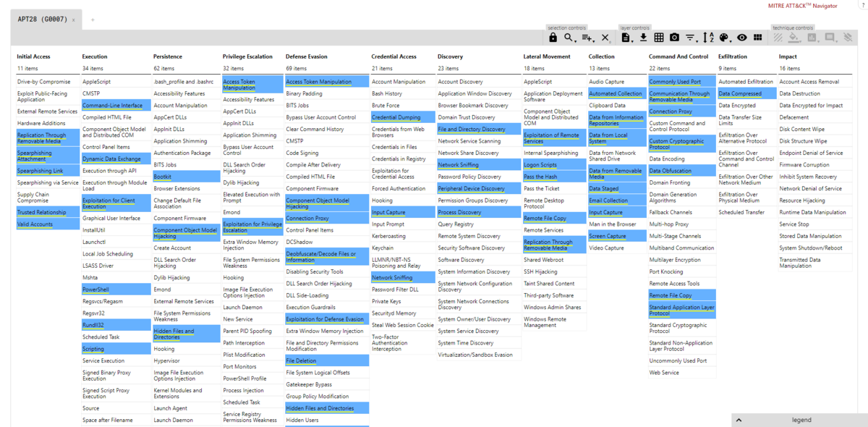
Task: Select the Process Discovery technique
Action: click(x=478, y=212)
